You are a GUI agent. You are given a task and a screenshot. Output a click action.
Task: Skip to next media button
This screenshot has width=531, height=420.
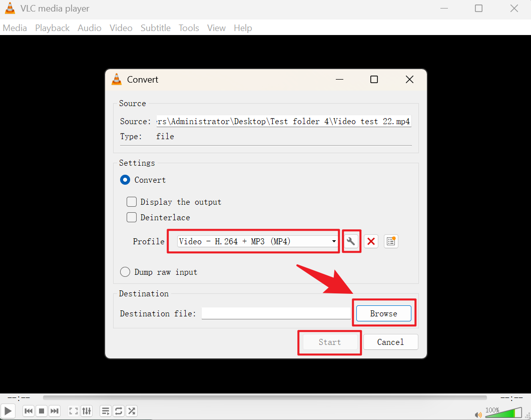[55, 411]
